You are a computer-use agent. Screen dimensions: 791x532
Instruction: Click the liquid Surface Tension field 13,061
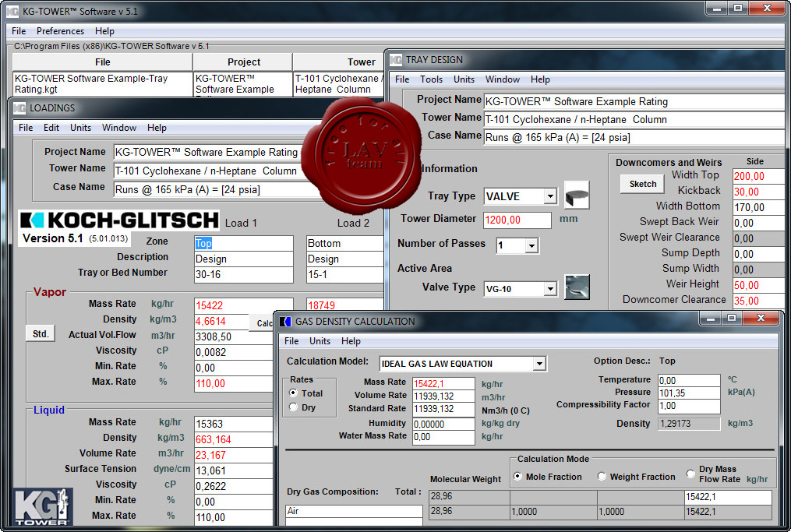(x=234, y=470)
